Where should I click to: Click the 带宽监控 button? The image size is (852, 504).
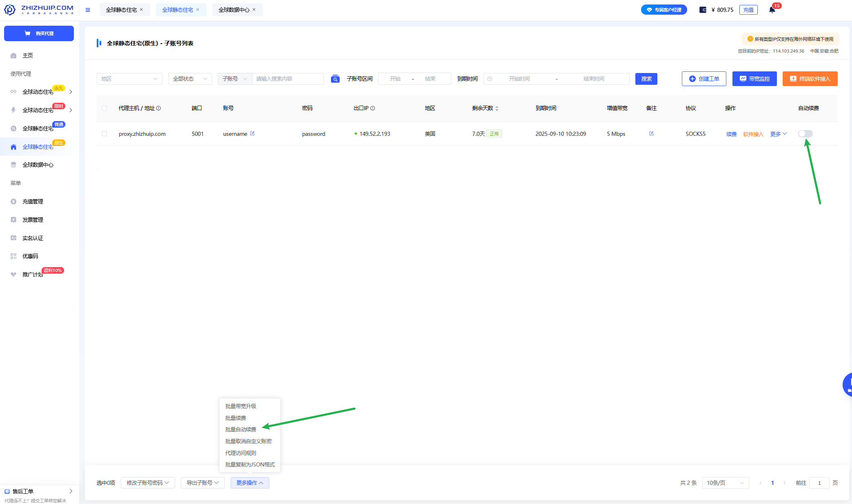point(754,79)
